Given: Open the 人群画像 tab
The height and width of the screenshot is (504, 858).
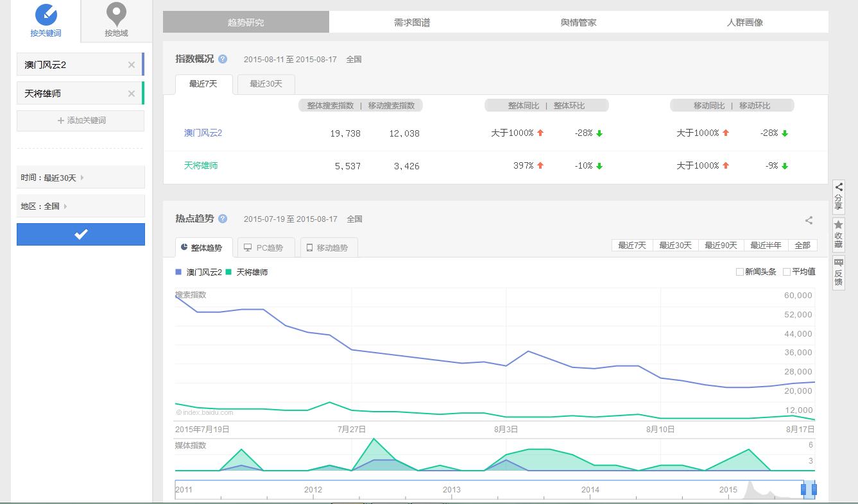Looking at the screenshot, I should [745, 22].
